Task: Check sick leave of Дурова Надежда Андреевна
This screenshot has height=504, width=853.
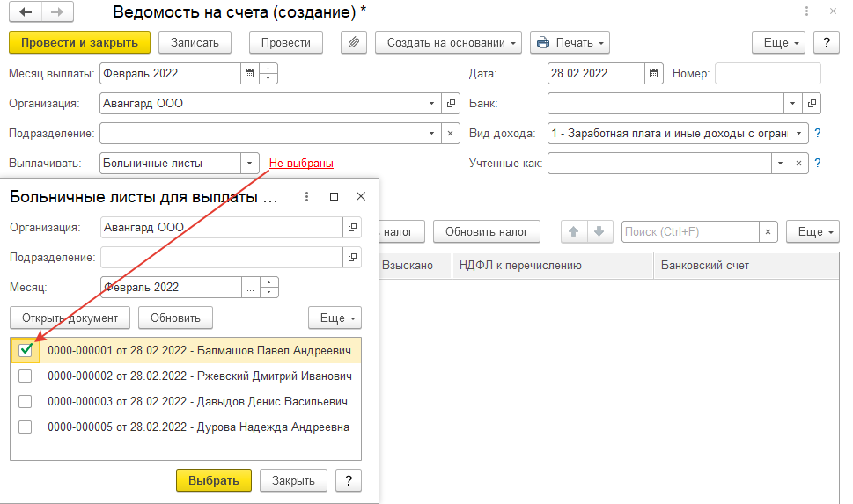Action: 25,427
